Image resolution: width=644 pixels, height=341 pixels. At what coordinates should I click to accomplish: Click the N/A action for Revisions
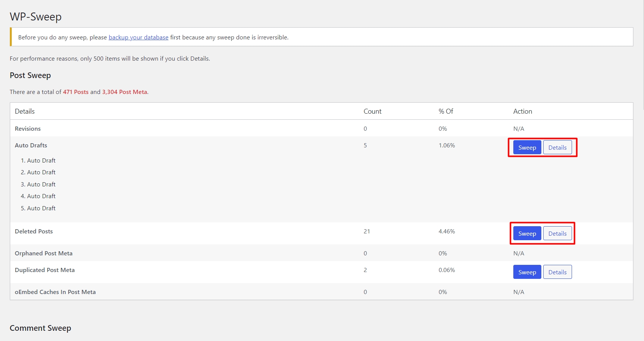pyautogui.click(x=519, y=128)
